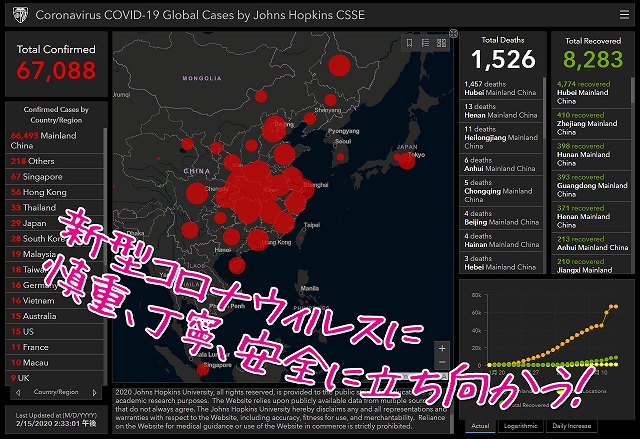
Task: Select the Country/Region tab label below list
Action: pyautogui.click(x=56, y=392)
